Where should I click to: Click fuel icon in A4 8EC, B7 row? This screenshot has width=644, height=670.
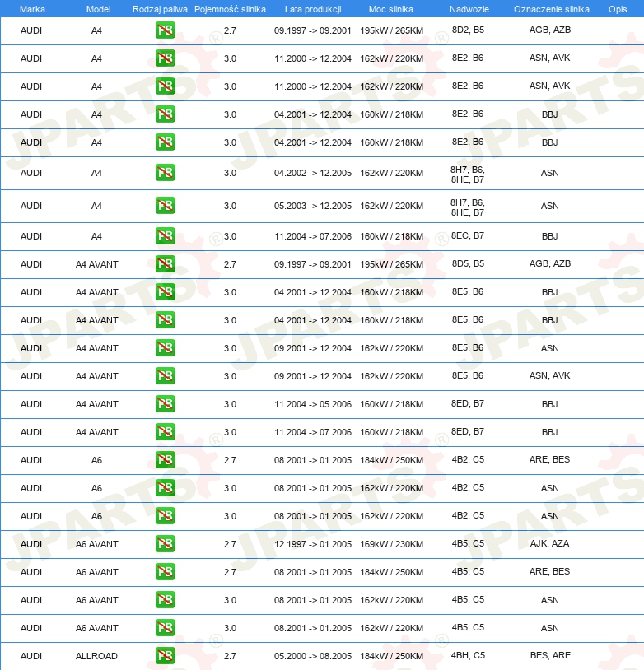point(165,236)
